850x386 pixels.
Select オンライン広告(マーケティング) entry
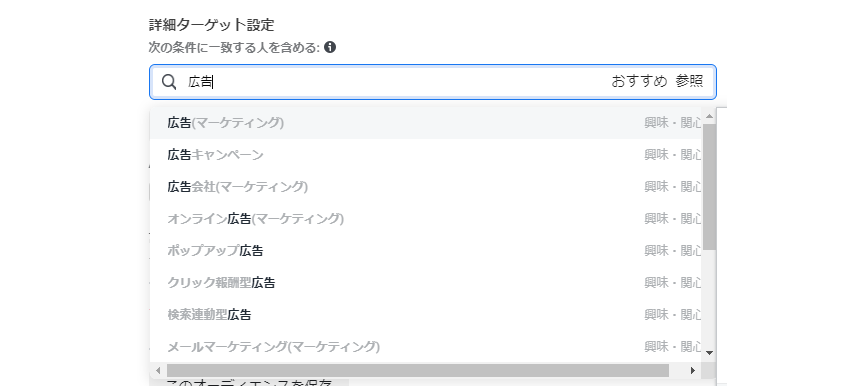click(x=426, y=219)
